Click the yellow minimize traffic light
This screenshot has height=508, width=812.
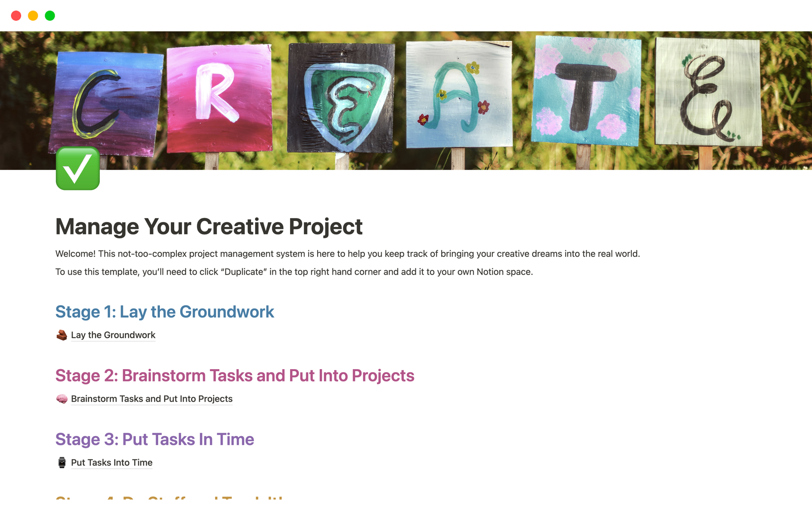point(33,16)
